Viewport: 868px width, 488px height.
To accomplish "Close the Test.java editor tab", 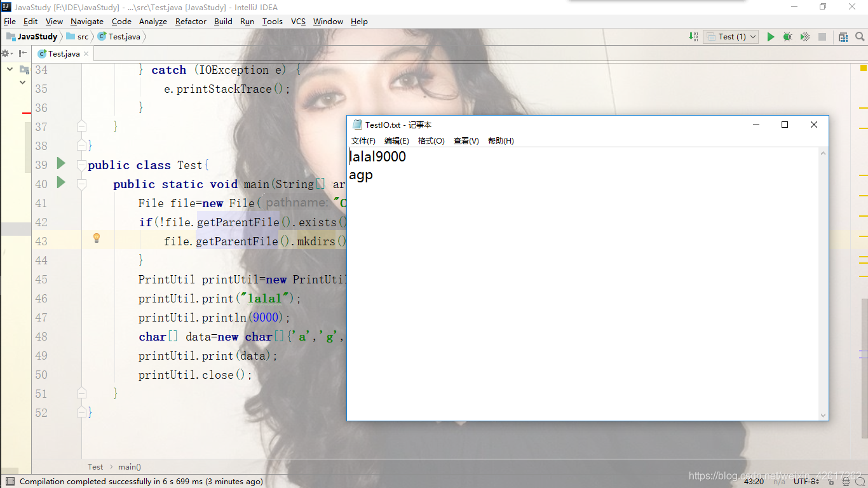I will coord(86,54).
